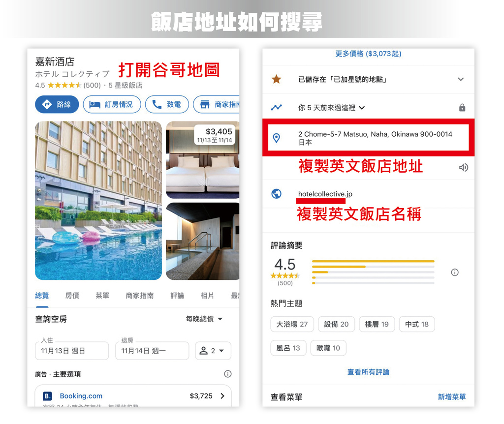Switch to the 房價 tab
The height and width of the screenshot is (424, 504).
coord(72,296)
